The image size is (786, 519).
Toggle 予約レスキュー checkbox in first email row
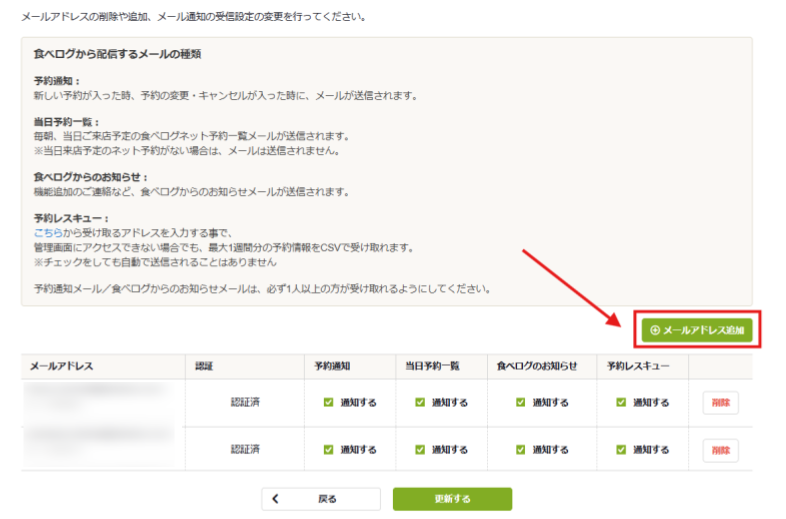click(x=621, y=402)
